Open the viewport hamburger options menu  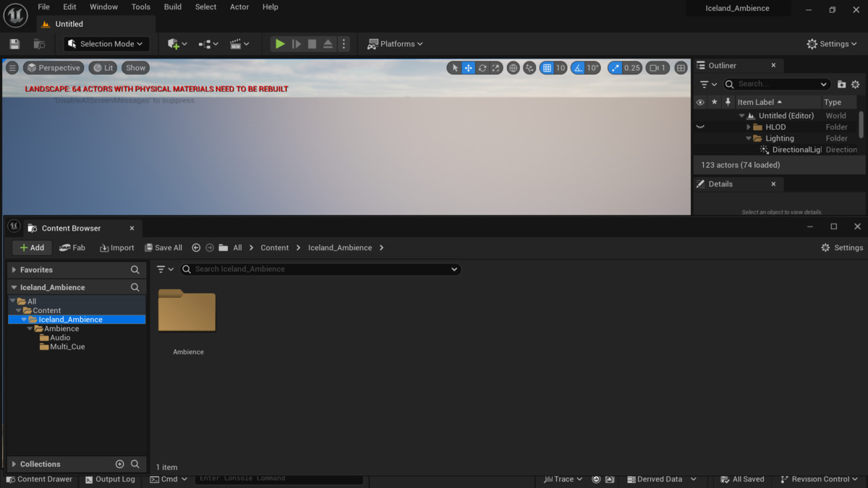coord(12,68)
